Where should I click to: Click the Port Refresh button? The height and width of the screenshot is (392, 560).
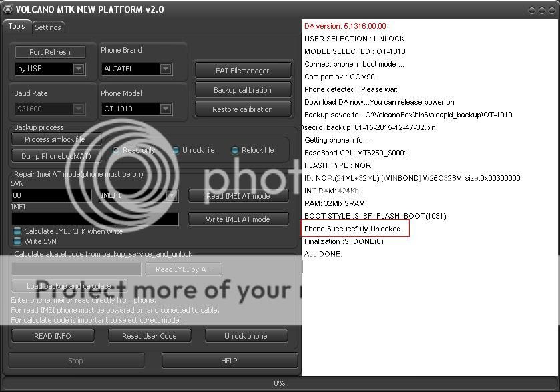50,52
